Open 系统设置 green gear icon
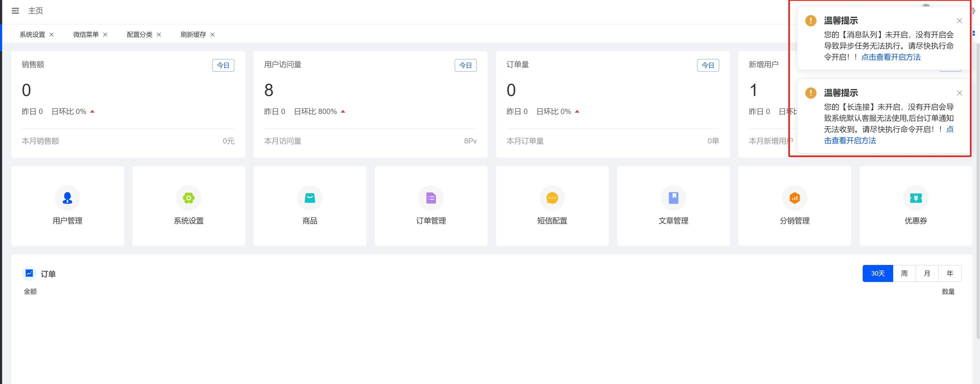 click(189, 198)
